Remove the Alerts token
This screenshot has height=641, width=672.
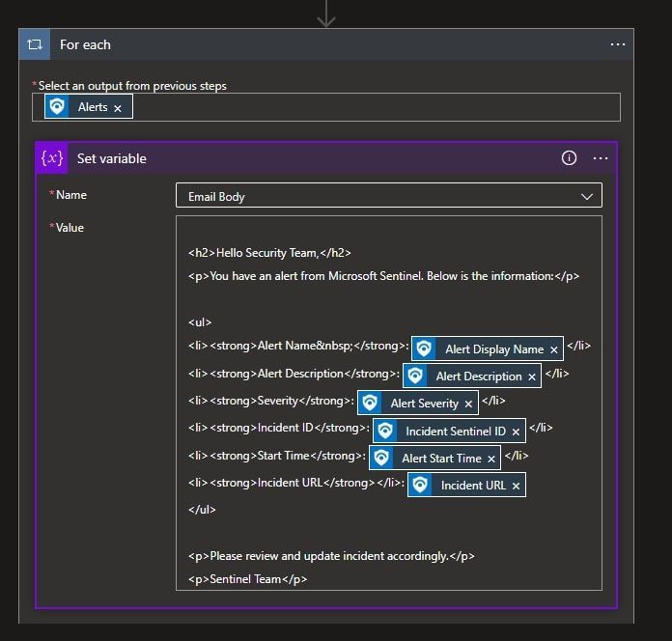pyautogui.click(x=118, y=108)
